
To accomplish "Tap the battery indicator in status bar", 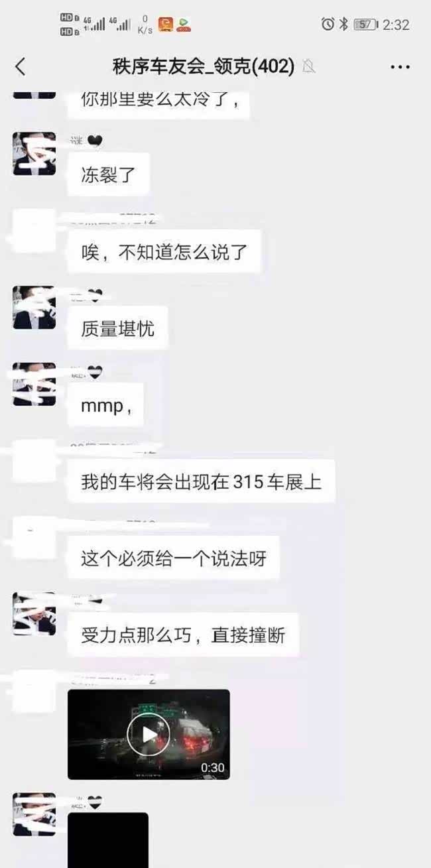I will pos(365,25).
